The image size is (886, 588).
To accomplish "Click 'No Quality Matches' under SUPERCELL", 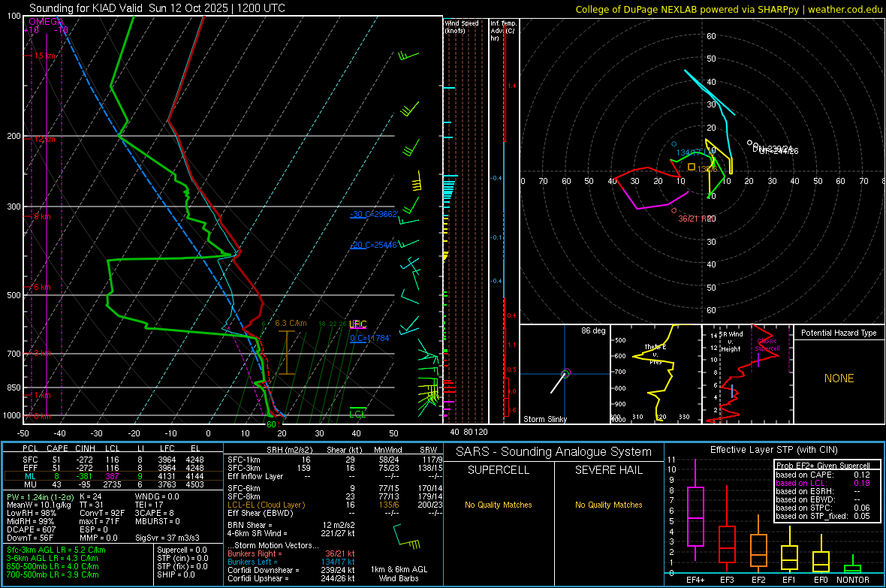I will click(x=499, y=505).
